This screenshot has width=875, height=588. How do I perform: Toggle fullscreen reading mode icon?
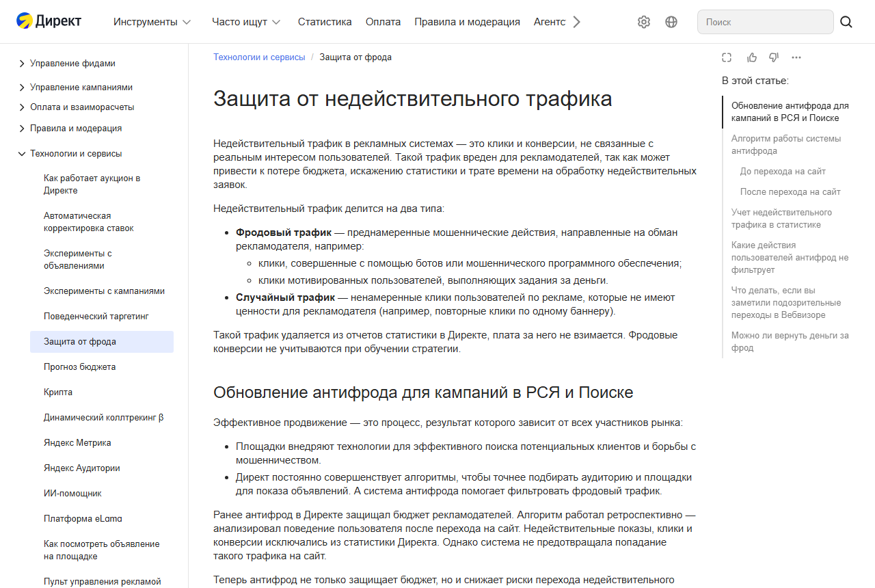tap(727, 57)
